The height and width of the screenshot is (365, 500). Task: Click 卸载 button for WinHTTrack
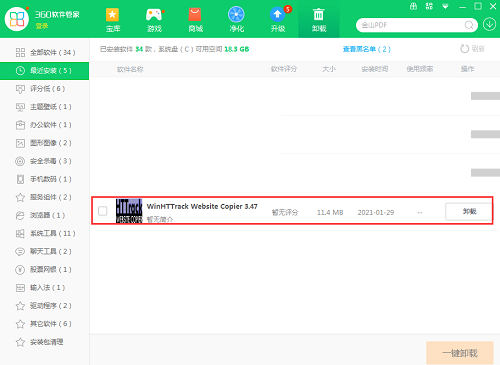468,211
